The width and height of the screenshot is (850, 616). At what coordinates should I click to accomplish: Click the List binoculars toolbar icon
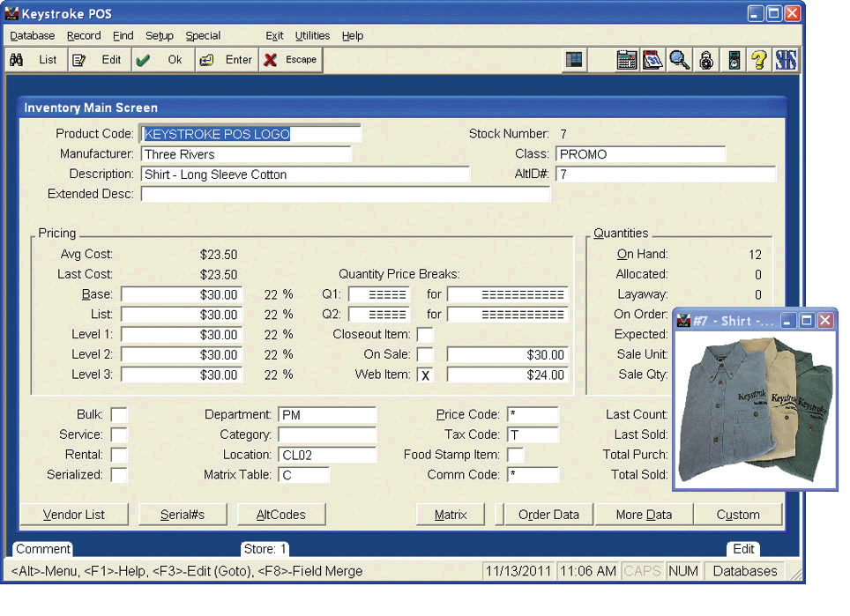tap(17, 60)
